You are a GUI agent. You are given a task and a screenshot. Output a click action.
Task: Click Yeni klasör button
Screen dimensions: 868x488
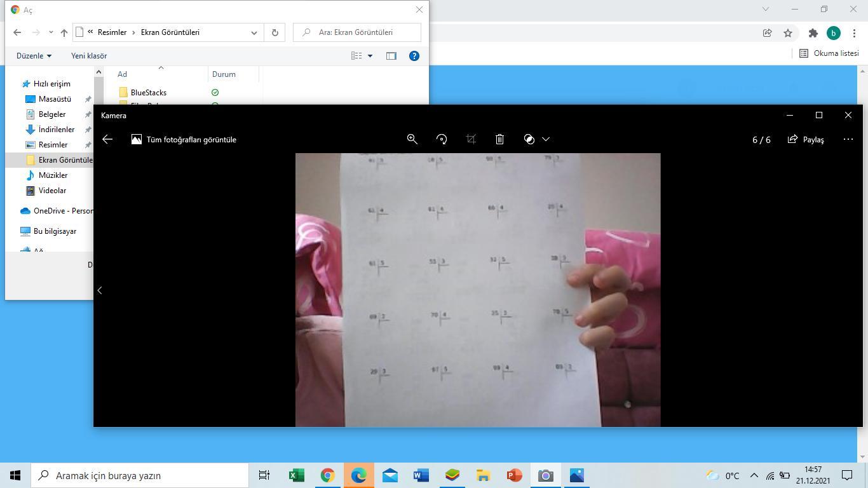(x=89, y=56)
